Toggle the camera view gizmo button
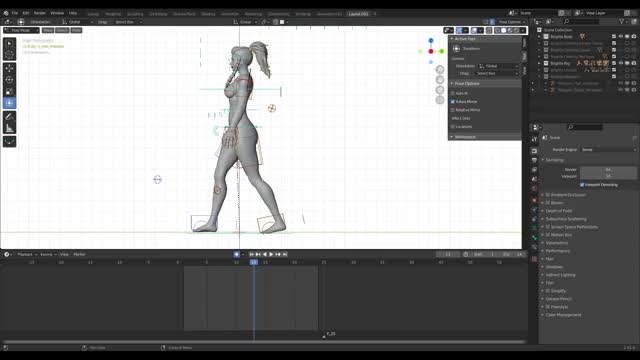The image size is (640, 360). tap(440, 90)
